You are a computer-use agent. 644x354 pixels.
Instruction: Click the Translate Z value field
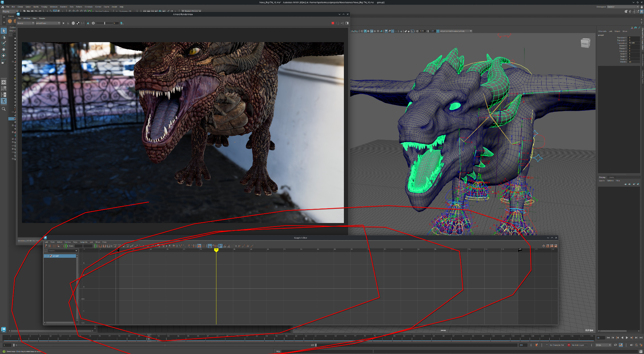click(633, 43)
